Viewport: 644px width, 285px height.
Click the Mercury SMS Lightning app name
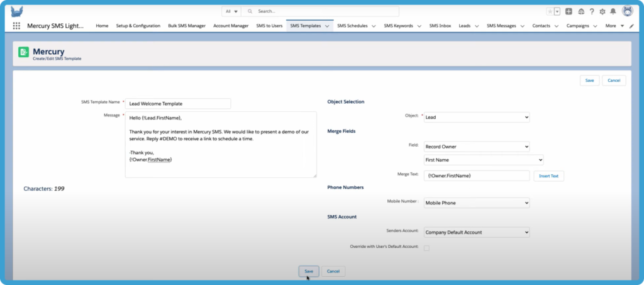point(55,25)
